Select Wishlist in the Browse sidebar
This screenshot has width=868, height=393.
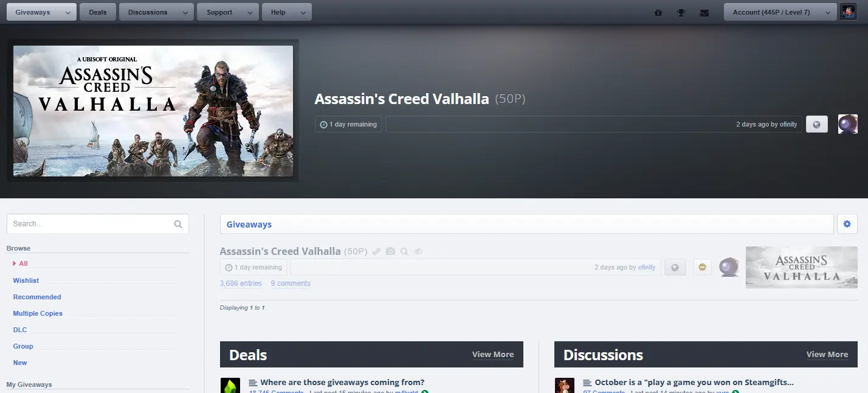26,280
